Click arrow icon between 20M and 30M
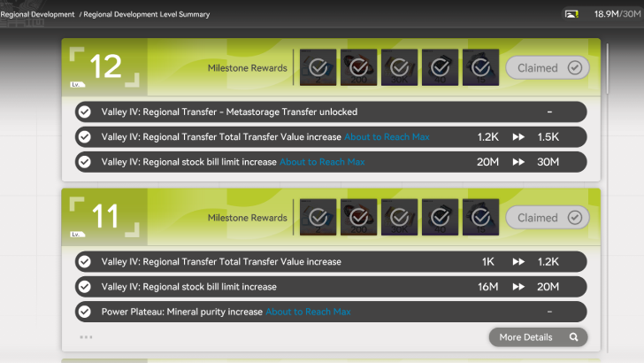644x363 pixels. point(518,162)
